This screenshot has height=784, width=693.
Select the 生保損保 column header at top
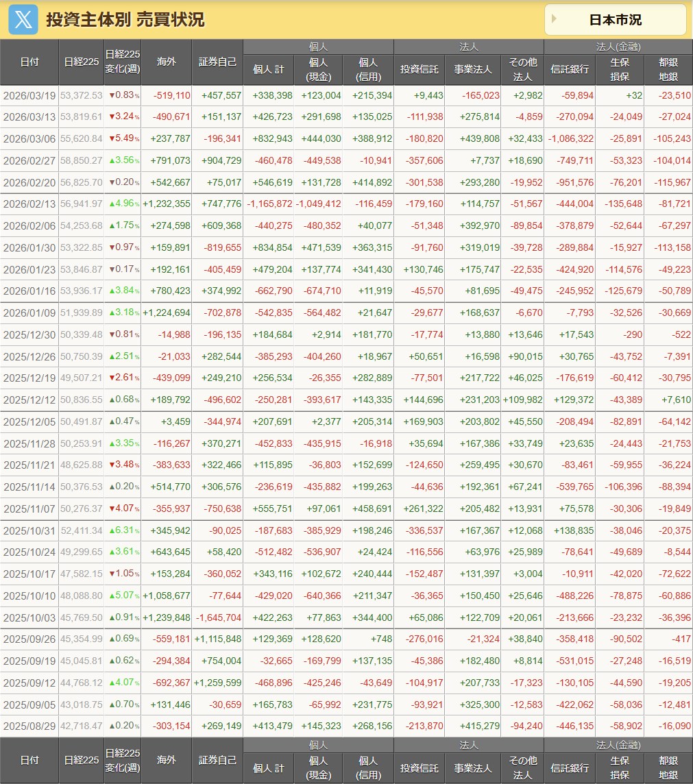(x=620, y=69)
